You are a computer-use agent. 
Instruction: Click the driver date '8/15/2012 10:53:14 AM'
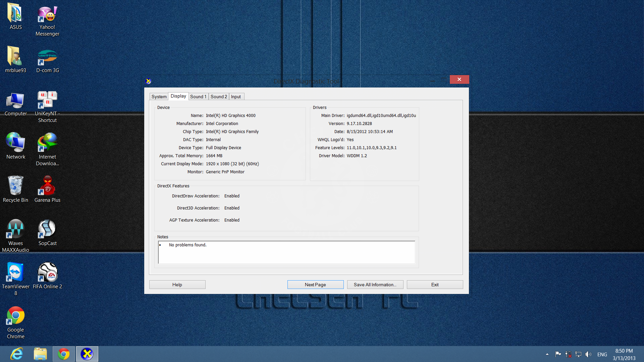[370, 132]
